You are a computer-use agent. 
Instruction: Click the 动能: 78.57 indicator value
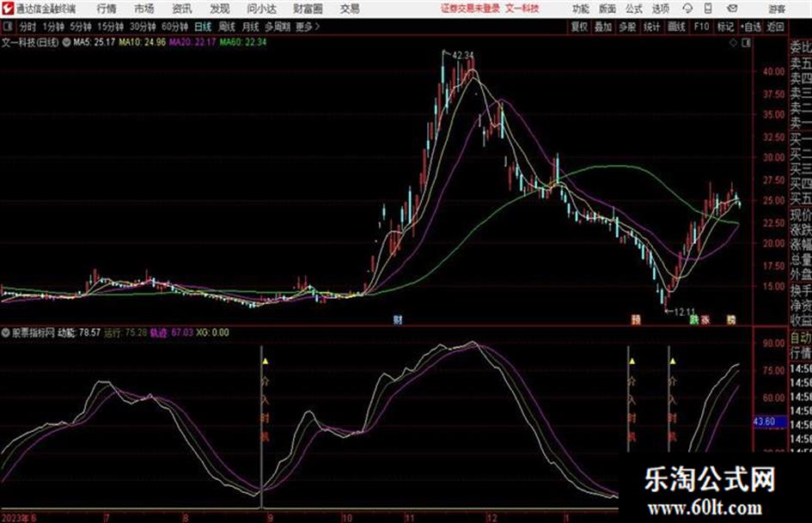(x=79, y=333)
